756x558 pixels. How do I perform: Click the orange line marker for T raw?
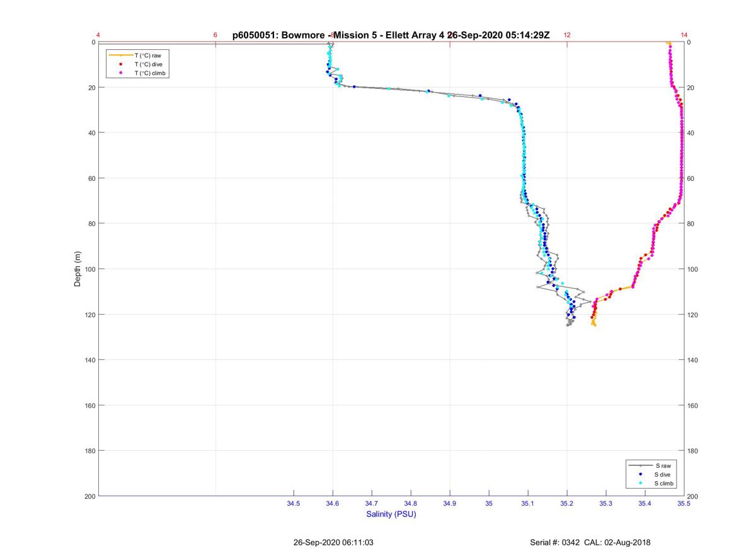(120, 55)
